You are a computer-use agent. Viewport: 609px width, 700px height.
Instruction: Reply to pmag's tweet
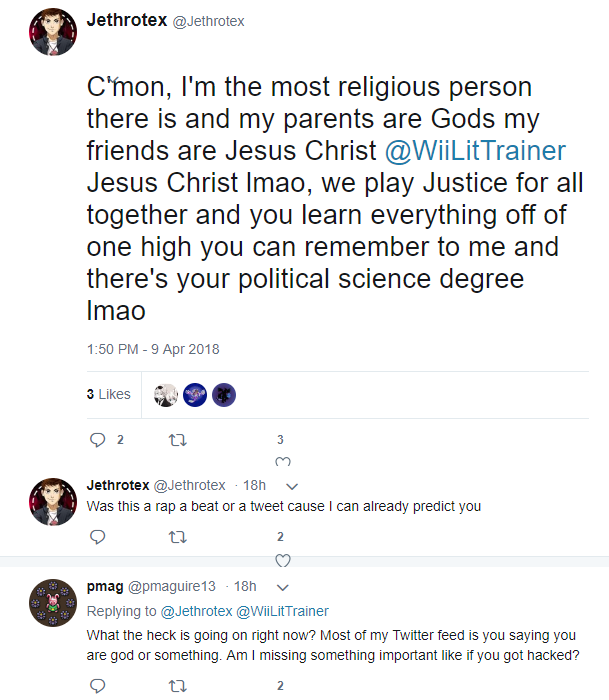pyautogui.click(x=98, y=685)
